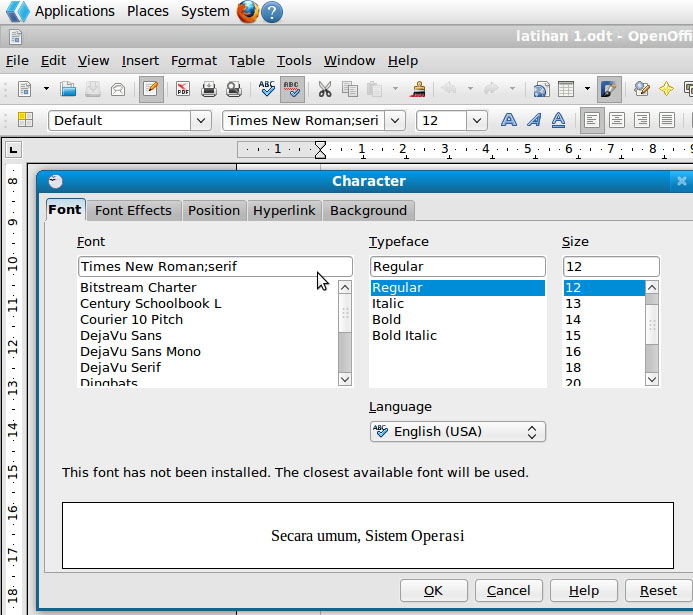
Task: Click the size list scroll down arrow
Action: (x=652, y=379)
